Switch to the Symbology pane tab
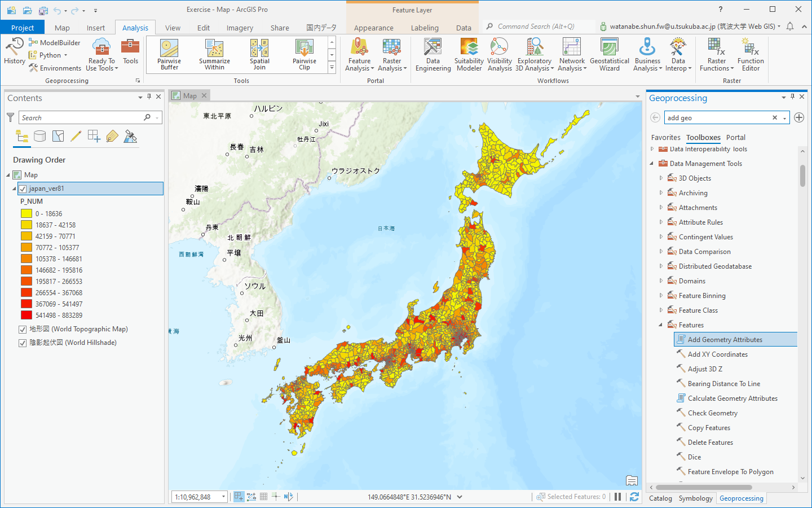The image size is (812, 508). click(x=695, y=498)
